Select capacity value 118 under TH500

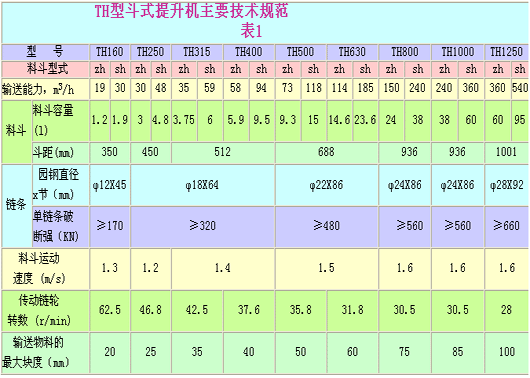tap(313, 88)
